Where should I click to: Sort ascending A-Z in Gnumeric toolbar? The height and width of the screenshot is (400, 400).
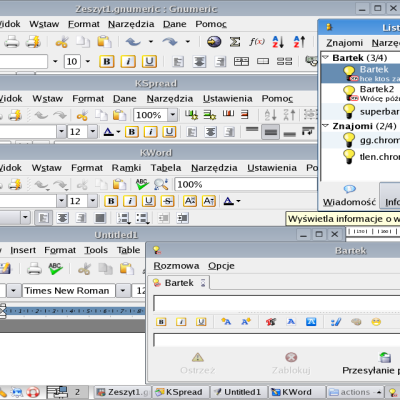pyautogui.click(x=278, y=42)
